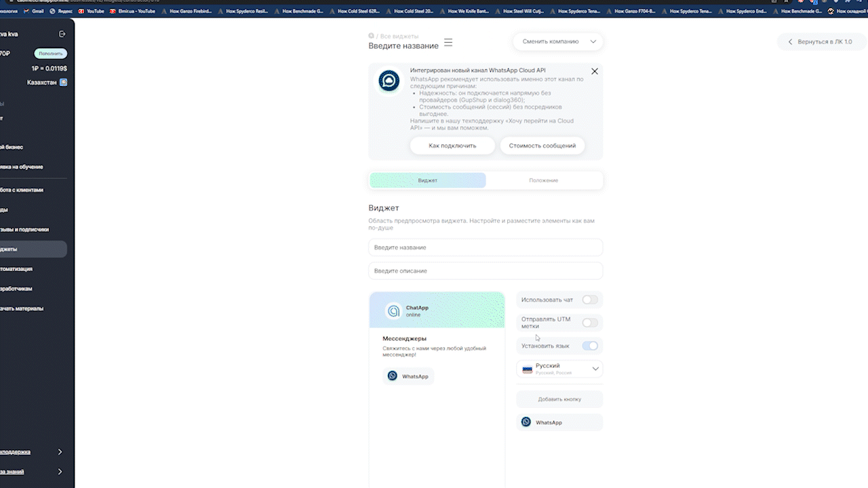Click the home icon in the breadcrumb
This screenshot has width=868, height=488.
[x=371, y=36]
